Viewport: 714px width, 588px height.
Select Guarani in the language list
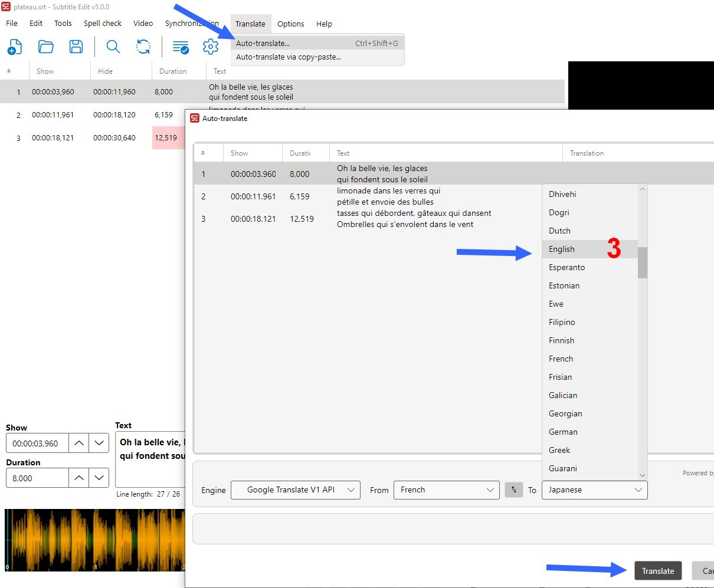pos(589,468)
